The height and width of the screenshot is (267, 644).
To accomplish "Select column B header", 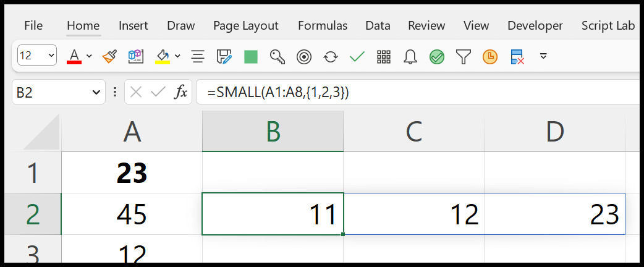I will [273, 131].
